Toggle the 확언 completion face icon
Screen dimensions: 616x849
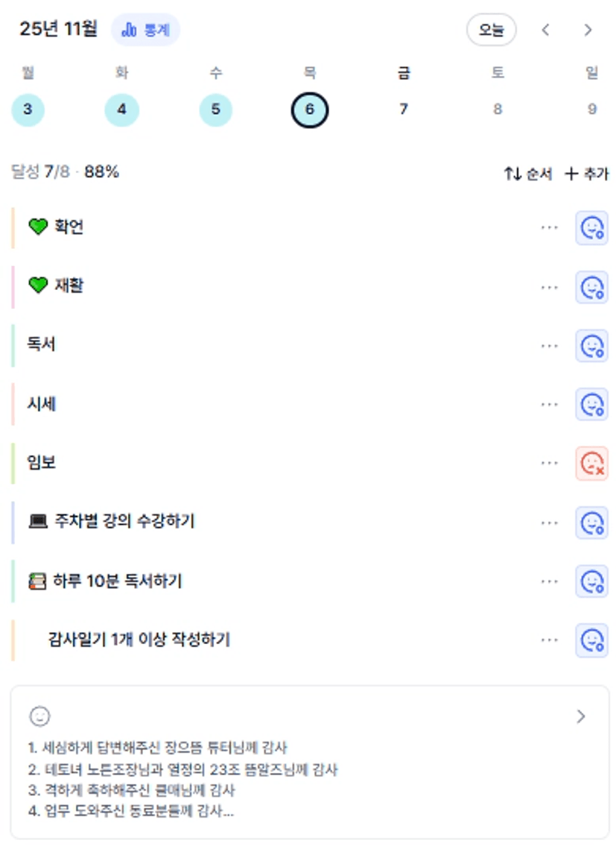pyautogui.click(x=591, y=227)
